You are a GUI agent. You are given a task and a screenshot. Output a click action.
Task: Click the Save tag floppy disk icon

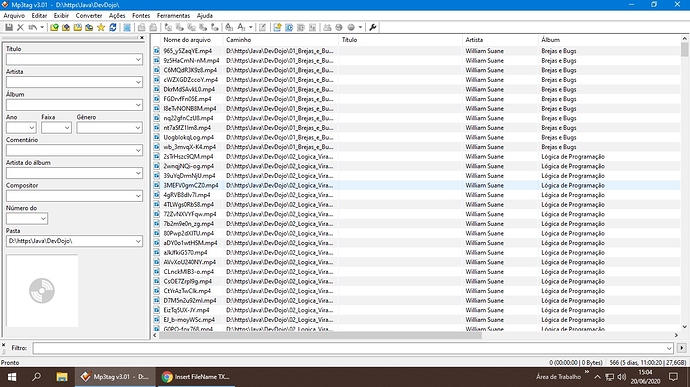click(x=9, y=27)
